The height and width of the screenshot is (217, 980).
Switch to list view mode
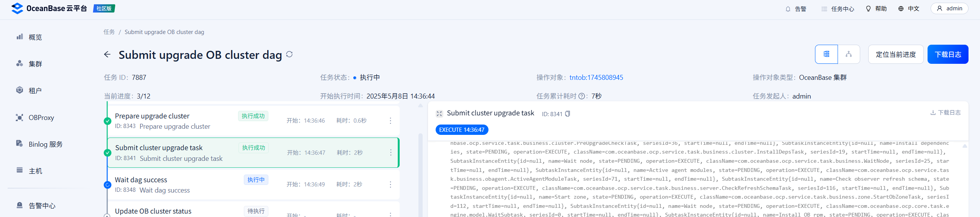826,54
